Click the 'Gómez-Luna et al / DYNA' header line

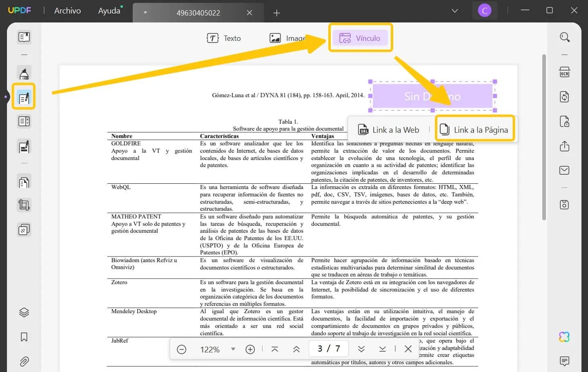(288, 95)
